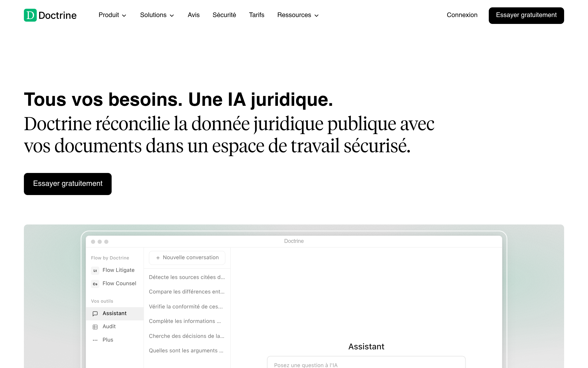Open conversation "Détecte les sources citées d..."
The height and width of the screenshot is (368, 588).
coord(187,277)
